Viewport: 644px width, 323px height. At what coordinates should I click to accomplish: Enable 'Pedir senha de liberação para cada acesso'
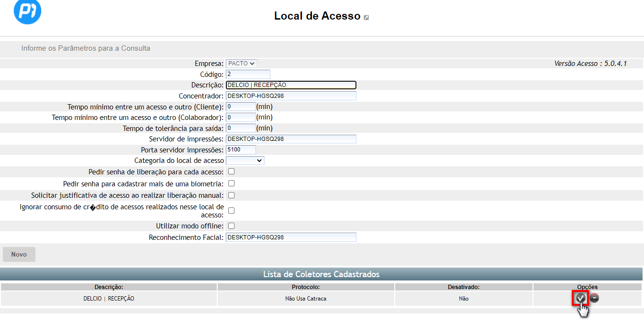point(231,172)
